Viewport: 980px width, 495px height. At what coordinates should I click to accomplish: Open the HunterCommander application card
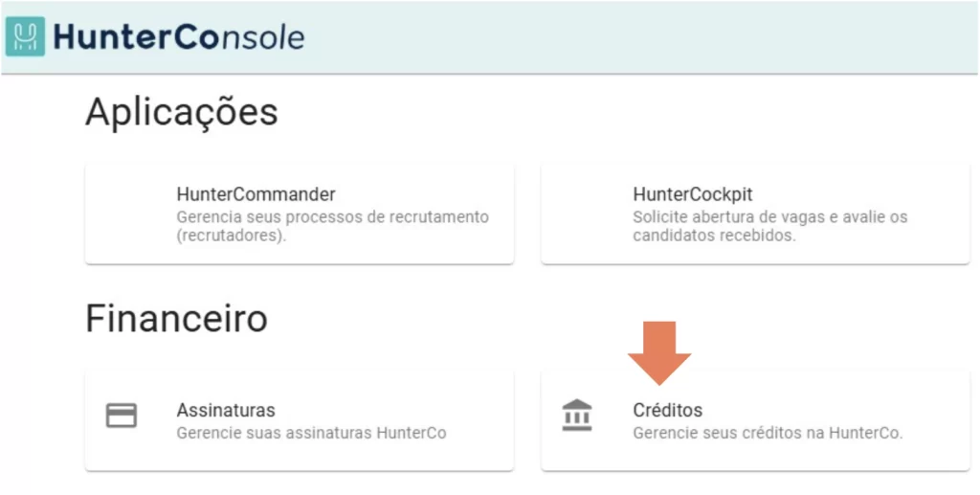[x=300, y=214]
